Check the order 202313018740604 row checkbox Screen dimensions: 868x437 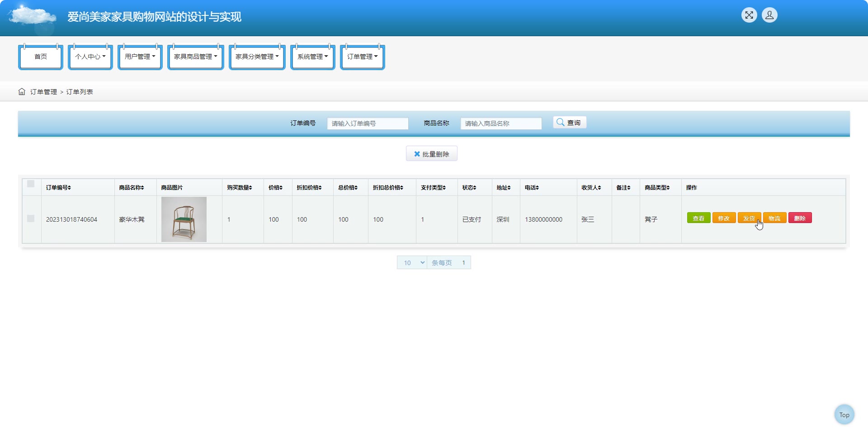click(x=31, y=218)
